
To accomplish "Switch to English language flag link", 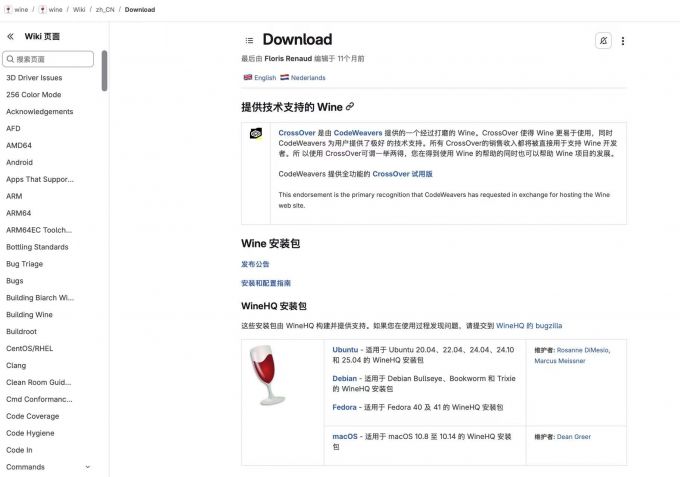I will click(x=260, y=78).
